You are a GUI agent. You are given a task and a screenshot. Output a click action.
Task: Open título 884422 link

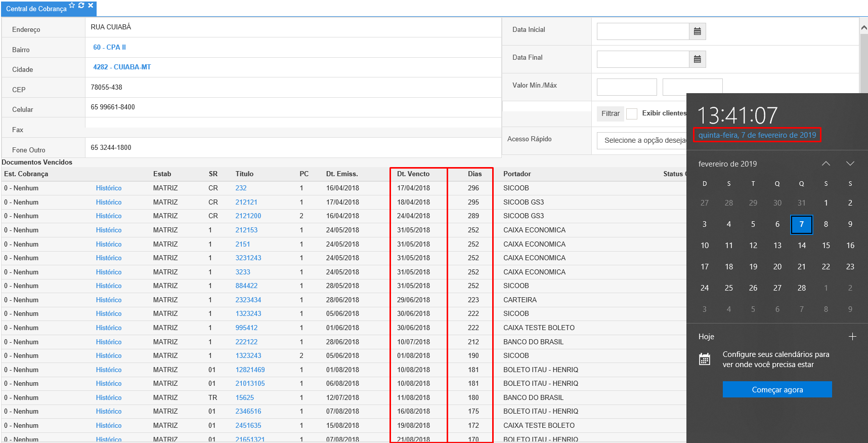pos(246,286)
